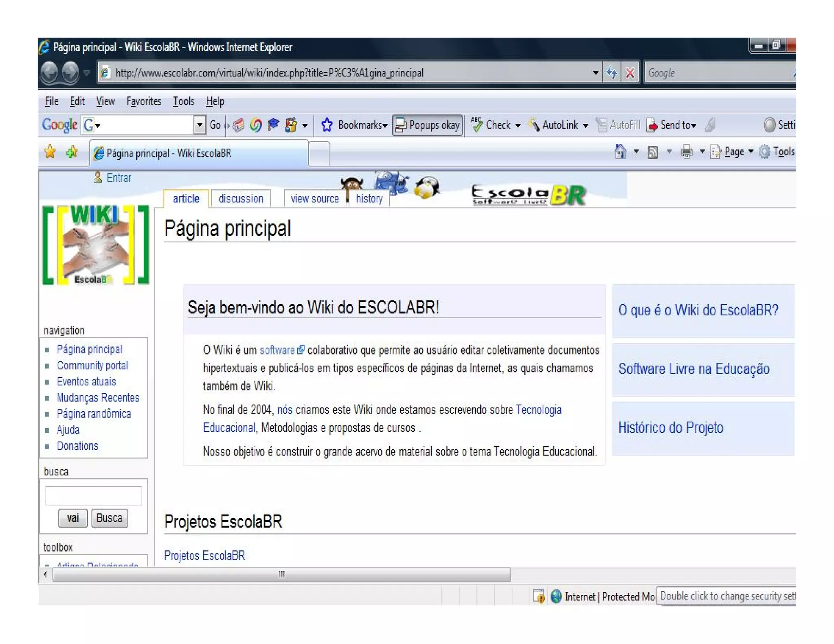The height and width of the screenshot is (644, 834).
Task: Toggle the Popups okay blocker button
Action: tap(428, 125)
